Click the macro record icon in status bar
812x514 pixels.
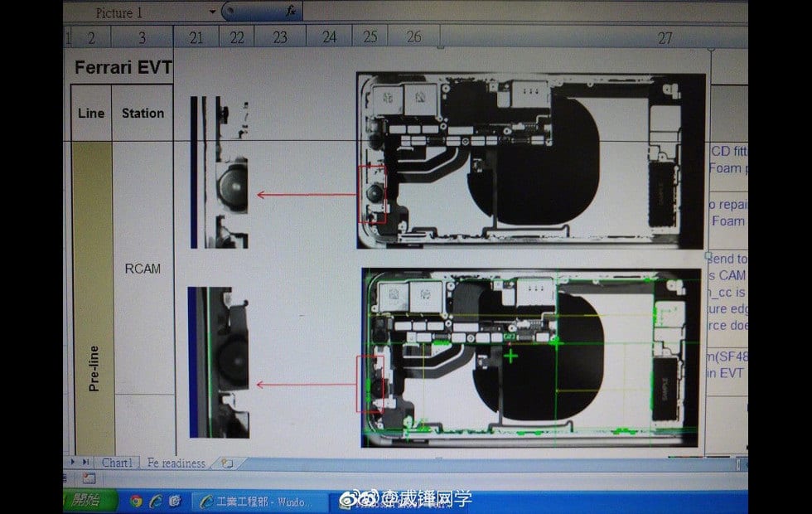click(89, 478)
